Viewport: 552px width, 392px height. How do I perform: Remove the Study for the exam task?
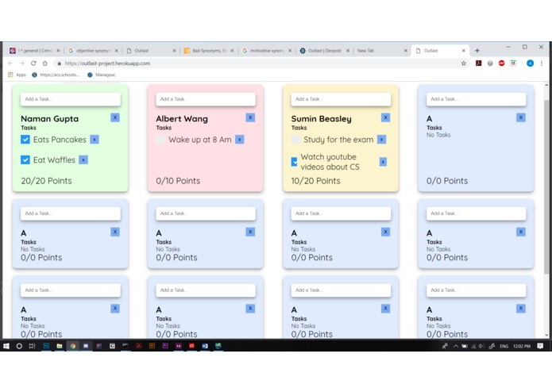click(381, 140)
